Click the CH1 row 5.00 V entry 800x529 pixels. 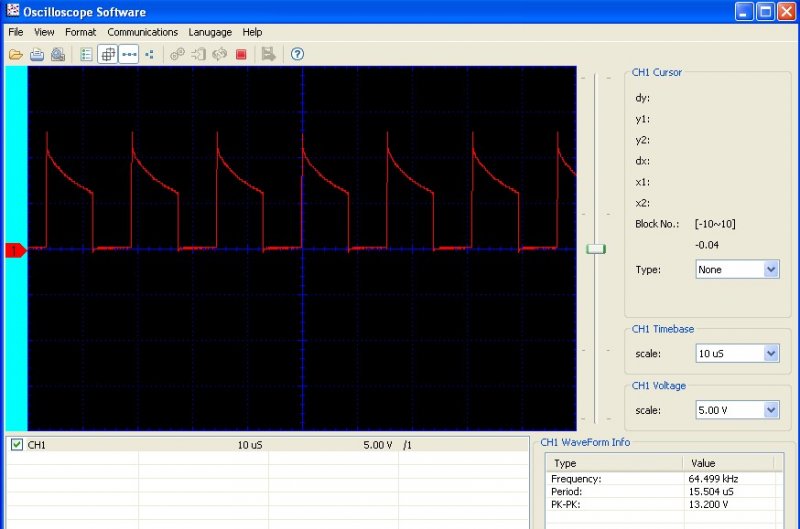[378, 445]
